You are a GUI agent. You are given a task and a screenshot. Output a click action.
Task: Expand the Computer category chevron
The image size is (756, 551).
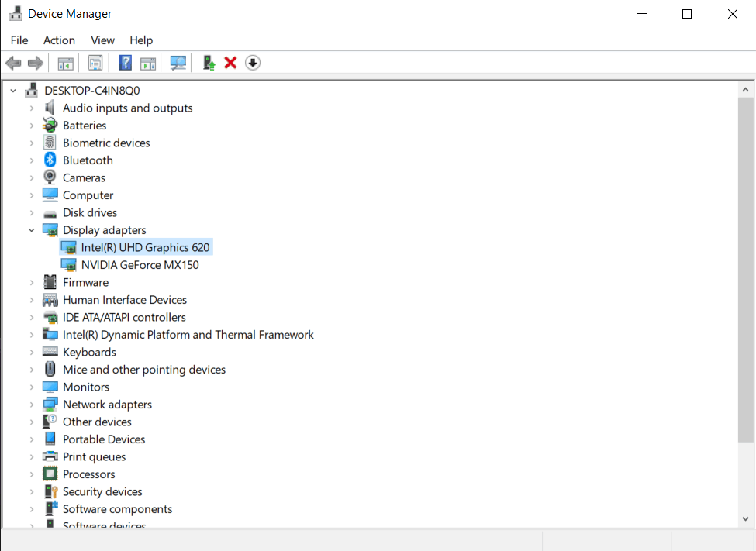[32, 195]
